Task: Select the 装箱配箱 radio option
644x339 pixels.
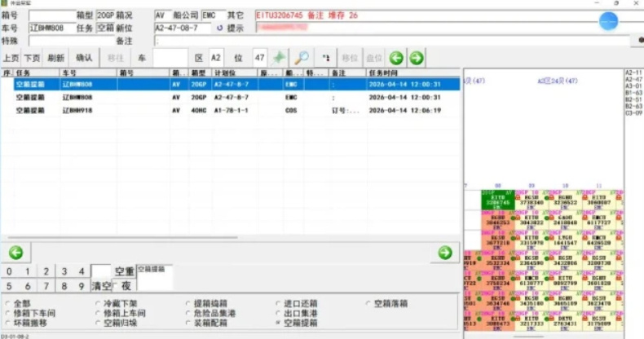Action: (x=206, y=323)
